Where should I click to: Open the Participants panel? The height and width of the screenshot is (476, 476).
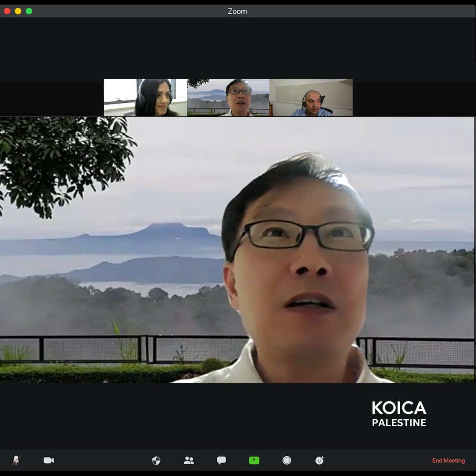click(189, 461)
